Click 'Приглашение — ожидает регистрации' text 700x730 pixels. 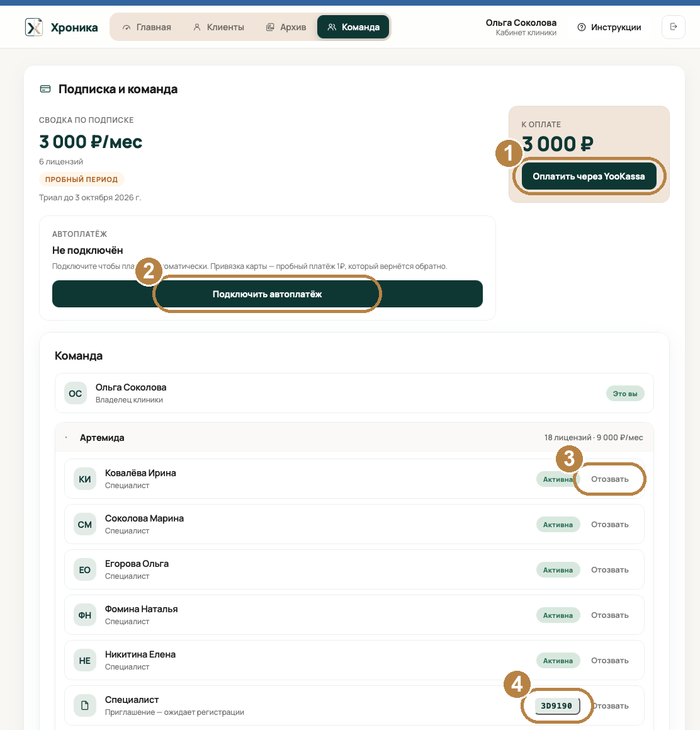pos(174,712)
